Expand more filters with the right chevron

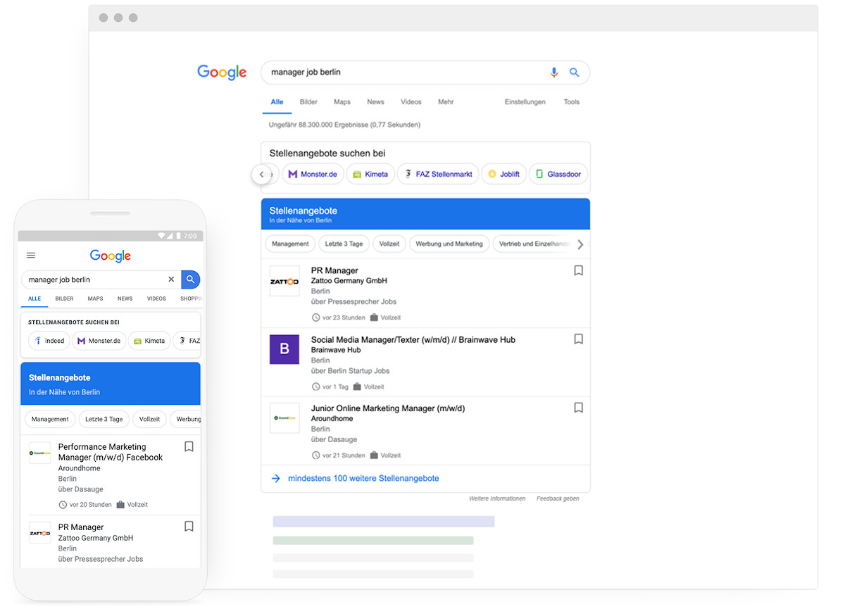[x=580, y=244]
